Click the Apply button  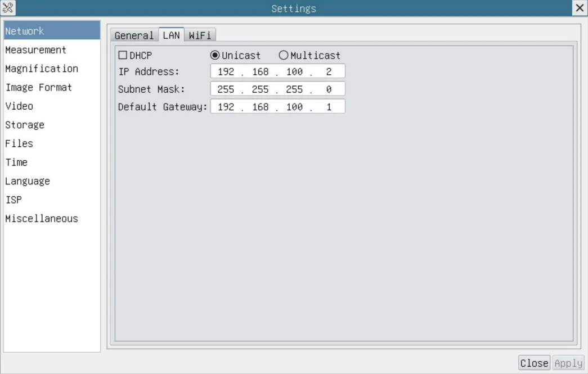pyautogui.click(x=568, y=363)
